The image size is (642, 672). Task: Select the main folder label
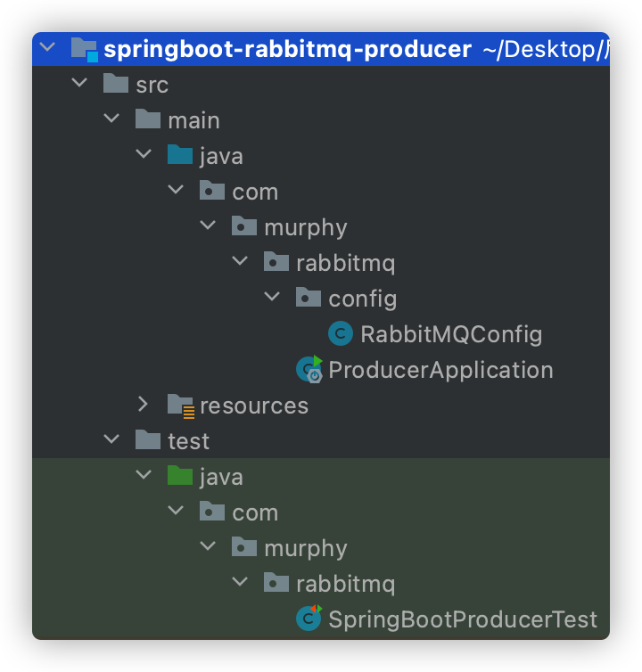point(193,120)
